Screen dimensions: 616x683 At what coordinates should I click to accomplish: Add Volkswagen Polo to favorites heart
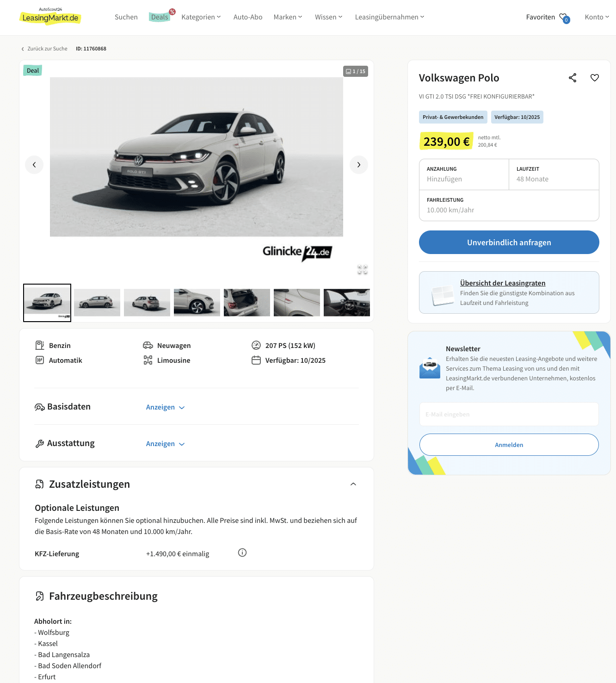pos(595,78)
